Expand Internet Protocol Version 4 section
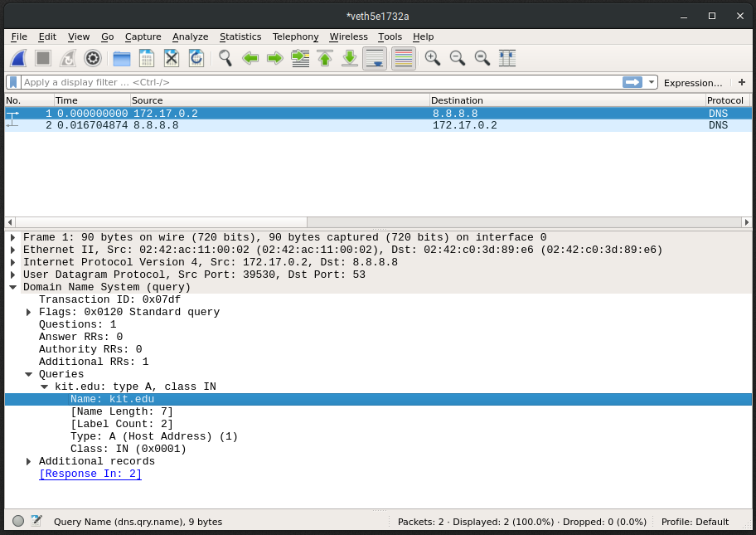This screenshot has height=535, width=756. (x=13, y=262)
